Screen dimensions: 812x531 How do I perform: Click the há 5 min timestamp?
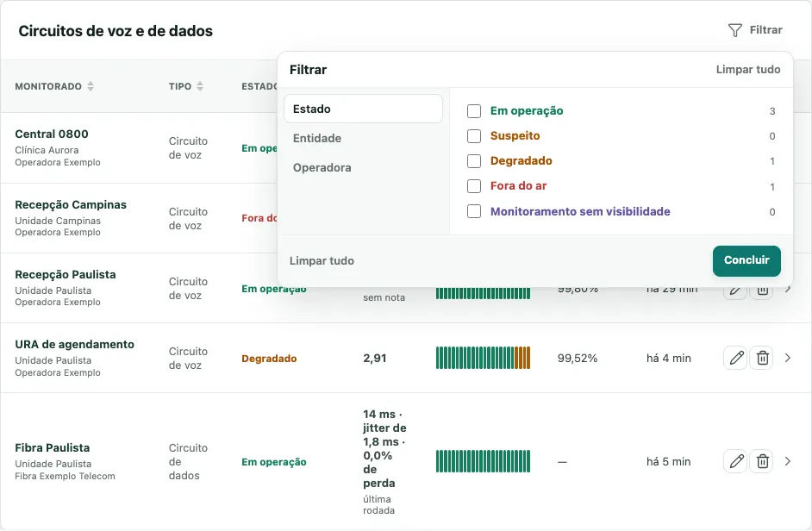[669, 461]
